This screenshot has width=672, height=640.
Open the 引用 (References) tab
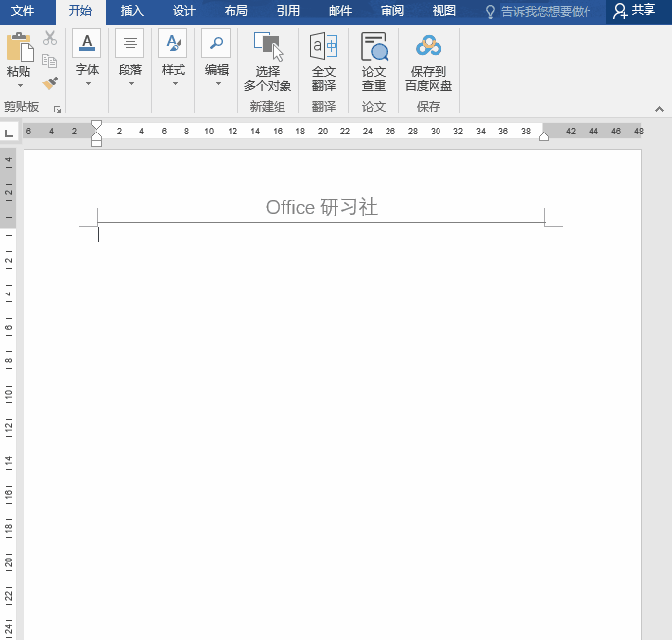click(x=288, y=11)
